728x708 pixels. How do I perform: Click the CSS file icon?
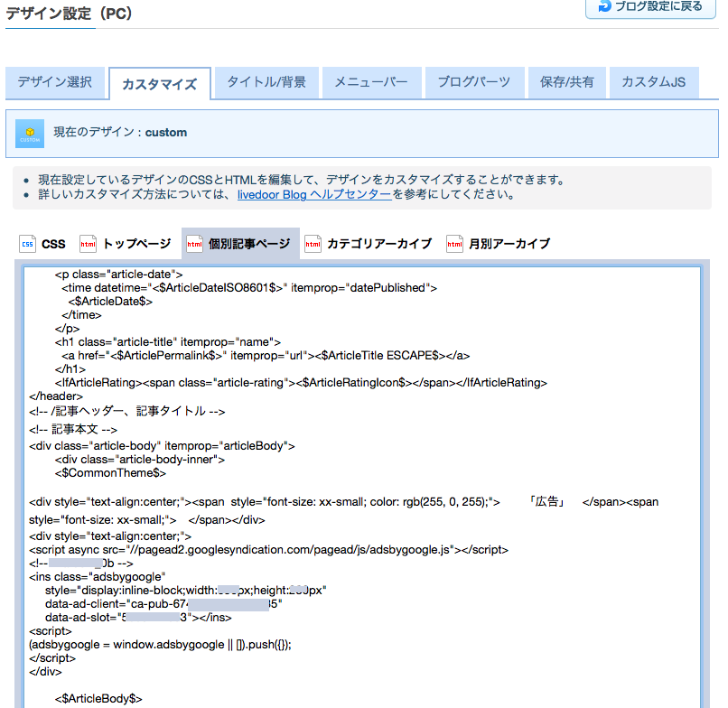(27, 244)
